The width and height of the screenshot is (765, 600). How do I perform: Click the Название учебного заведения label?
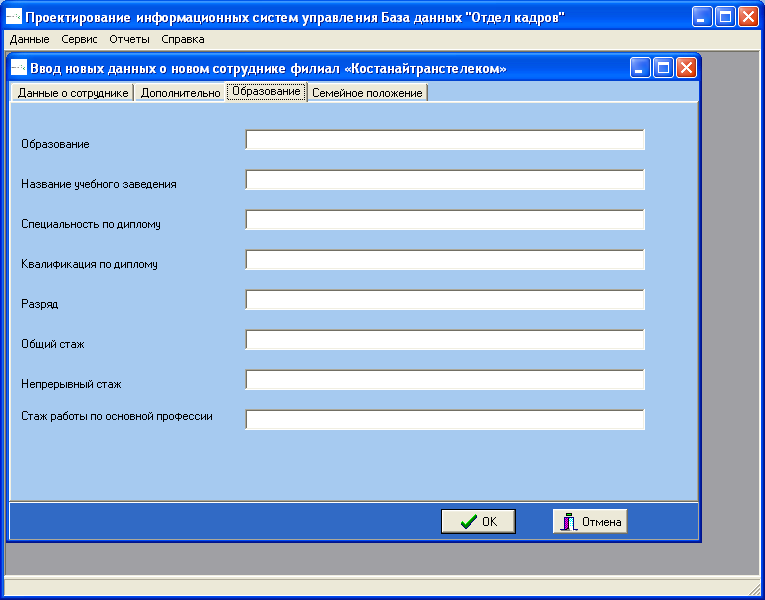tap(99, 184)
